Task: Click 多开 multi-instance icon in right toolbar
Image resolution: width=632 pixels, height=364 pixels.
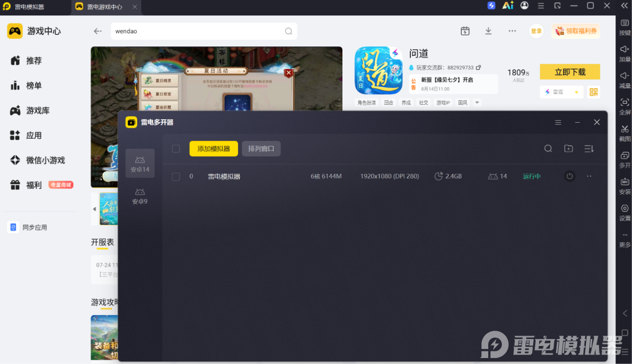Action: [x=625, y=160]
